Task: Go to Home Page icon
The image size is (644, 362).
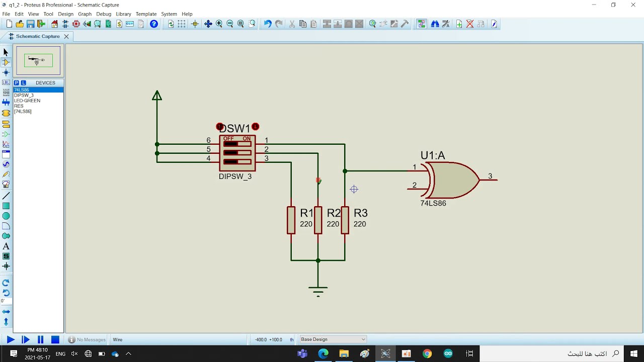Action: click(54, 24)
